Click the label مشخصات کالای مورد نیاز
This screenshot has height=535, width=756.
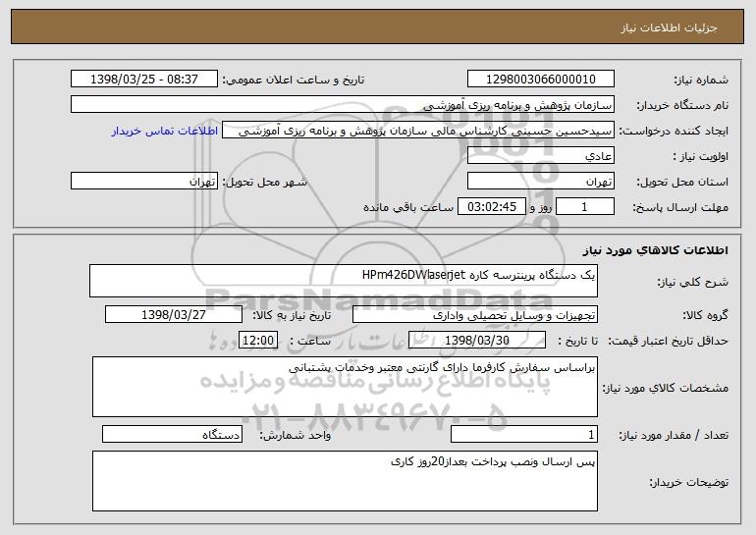point(666,388)
